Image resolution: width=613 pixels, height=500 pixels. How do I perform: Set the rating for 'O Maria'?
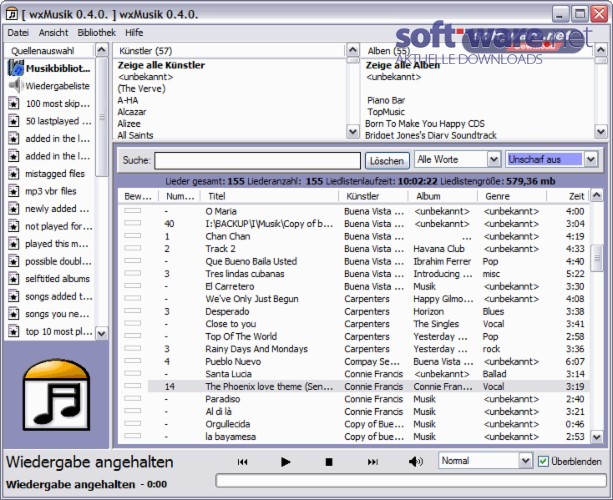click(x=133, y=211)
